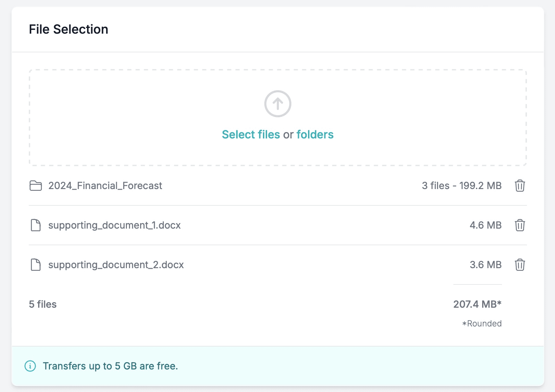Click the info icon beside Transfers notice
This screenshot has height=392, width=555.
pos(30,366)
